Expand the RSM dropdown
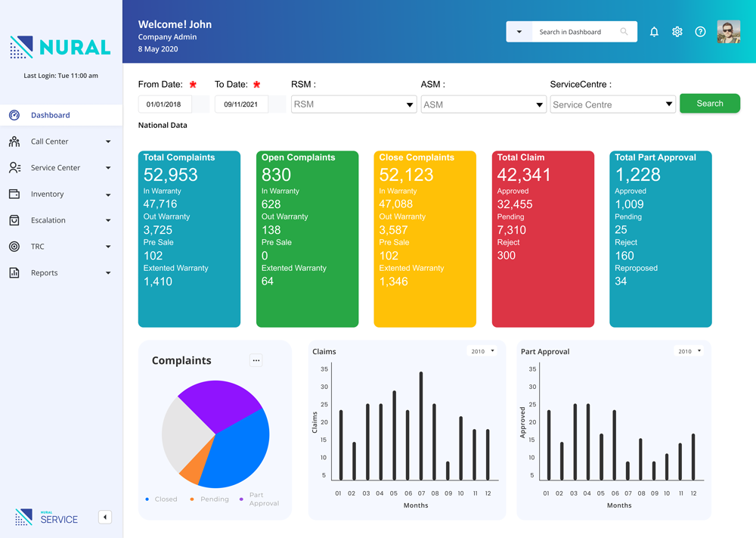The height and width of the screenshot is (538, 756). [408, 104]
